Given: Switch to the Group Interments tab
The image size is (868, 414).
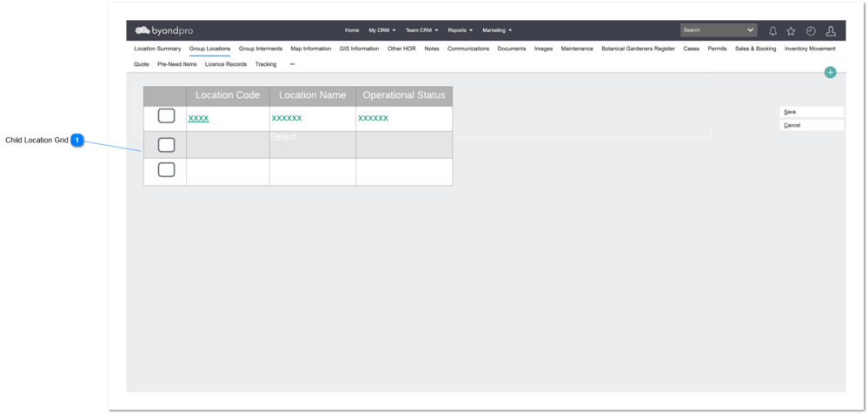Looking at the screenshot, I should (260, 49).
